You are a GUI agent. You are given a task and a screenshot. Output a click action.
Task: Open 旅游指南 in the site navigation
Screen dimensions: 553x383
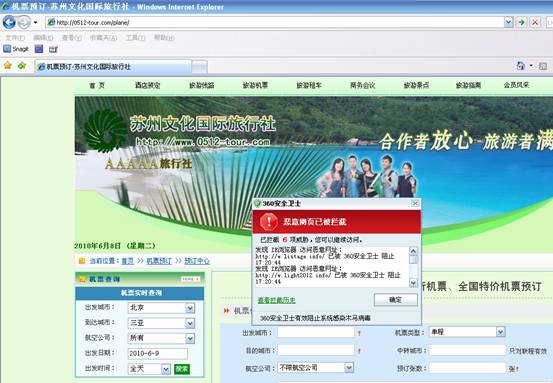468,85
